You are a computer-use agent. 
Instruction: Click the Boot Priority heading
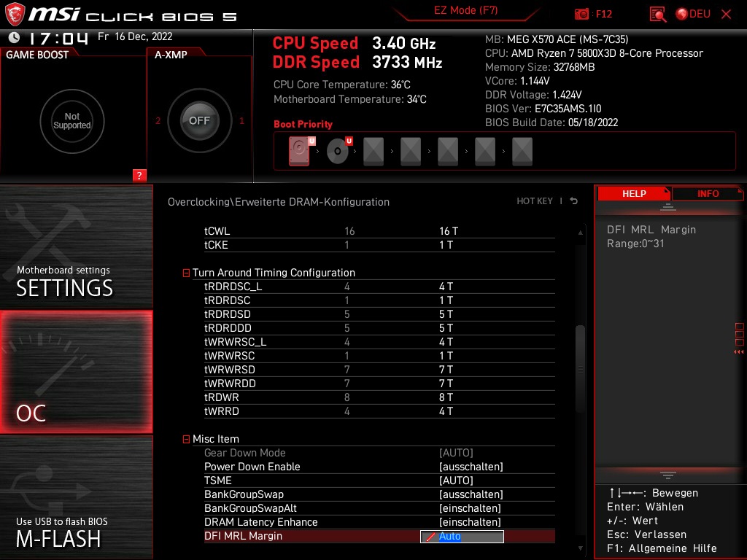303,124
